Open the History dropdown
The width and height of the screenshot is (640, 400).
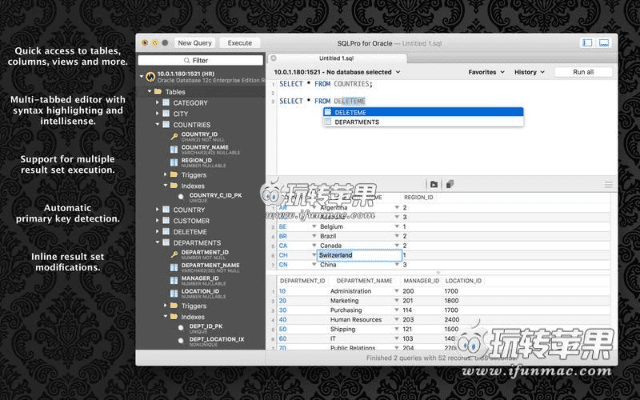pos(528,72)
